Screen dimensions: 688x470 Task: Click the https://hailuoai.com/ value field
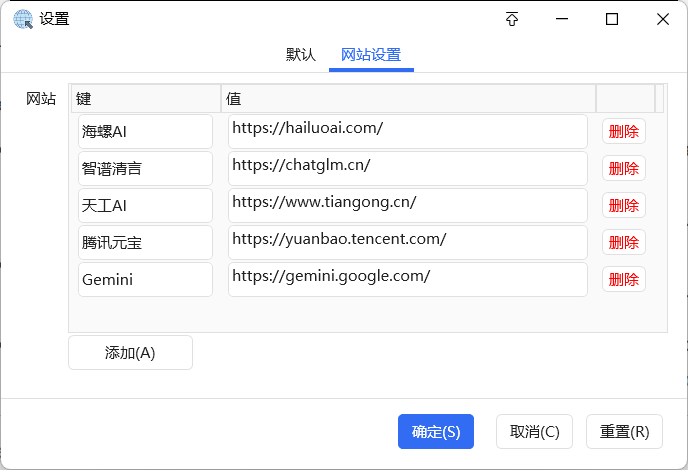(408, 132)
